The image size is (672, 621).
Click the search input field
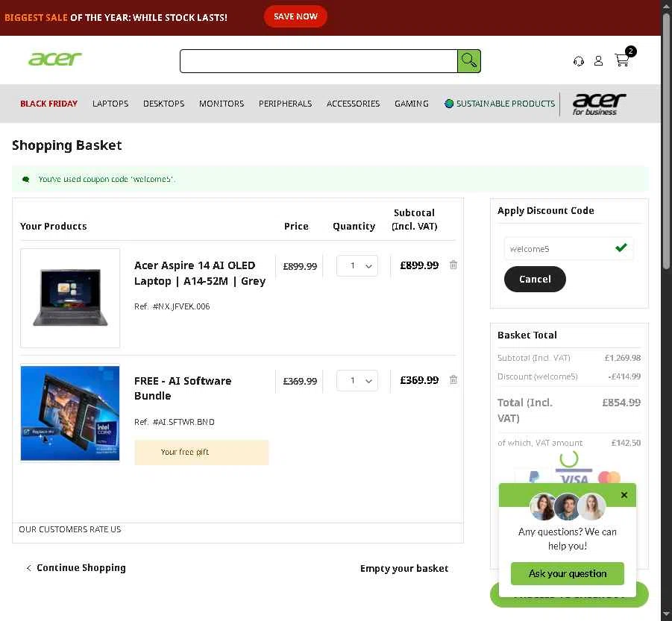[x=319, y=61]
